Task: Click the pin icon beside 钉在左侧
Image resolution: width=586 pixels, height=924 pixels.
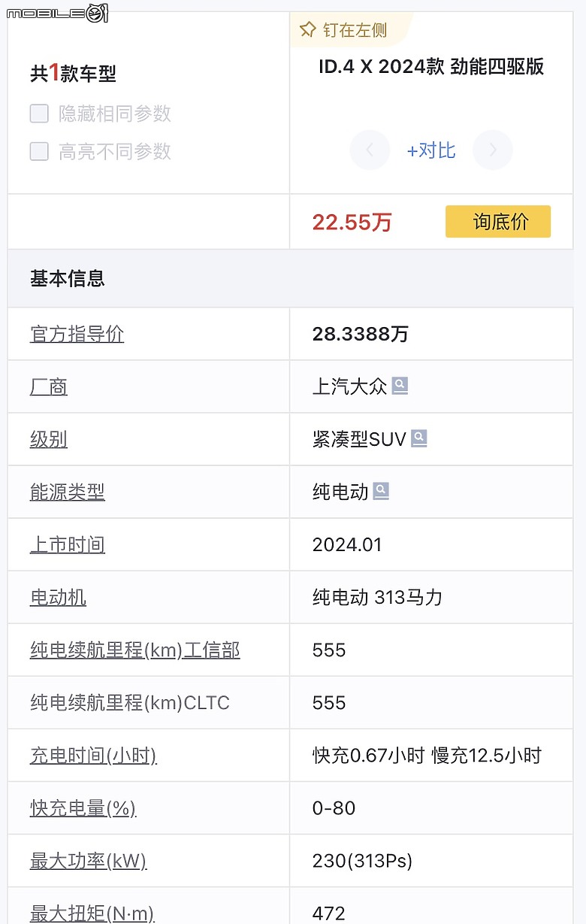Action: coord(307,30)
